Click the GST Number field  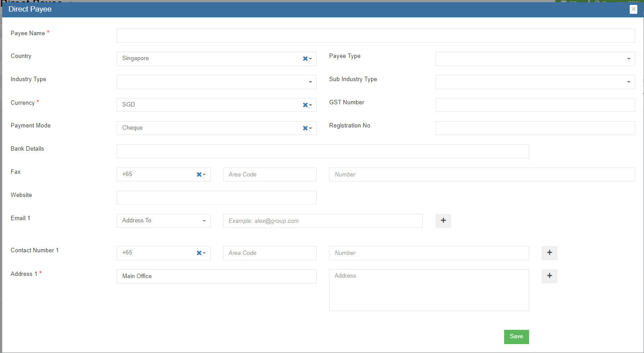(x=535, y=105)
